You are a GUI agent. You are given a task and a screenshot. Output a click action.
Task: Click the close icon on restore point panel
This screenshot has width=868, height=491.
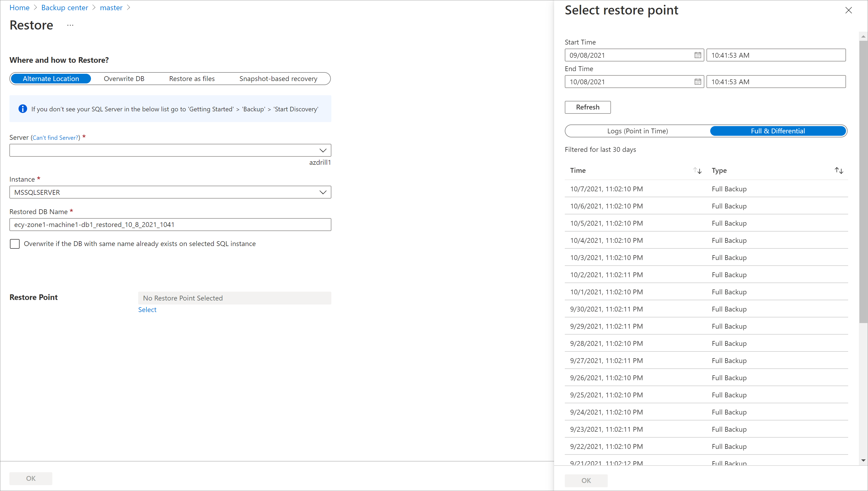click(849, 10)
